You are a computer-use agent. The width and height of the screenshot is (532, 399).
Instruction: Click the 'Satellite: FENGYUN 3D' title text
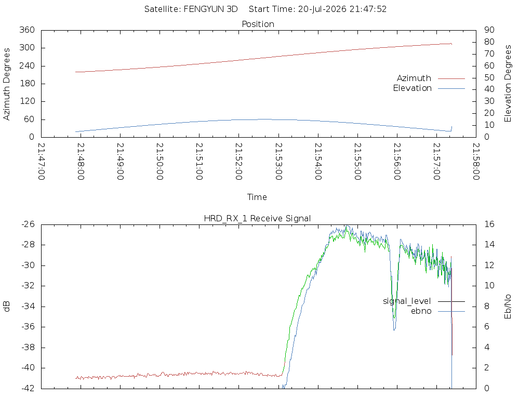click(191, 9)
